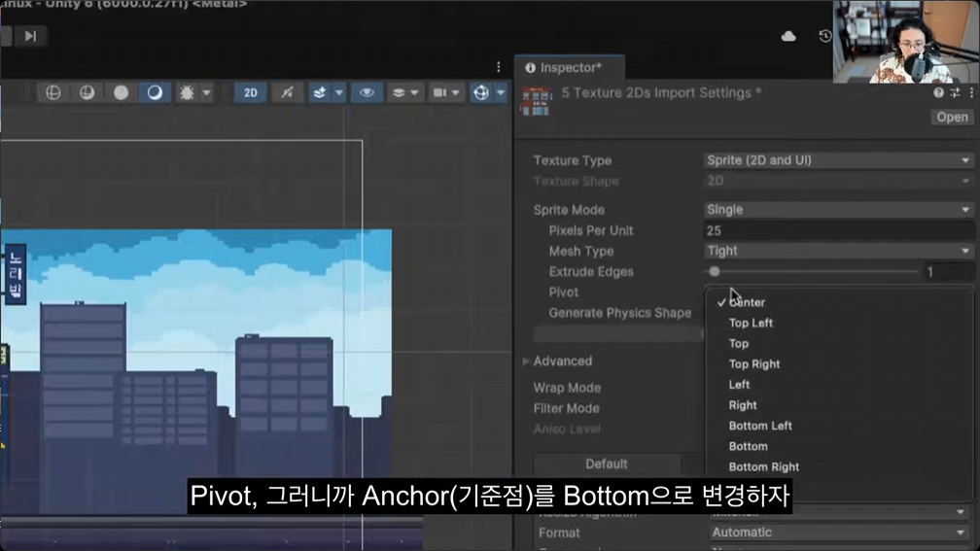Open the Inspector component kebab menu

point(971,92)
